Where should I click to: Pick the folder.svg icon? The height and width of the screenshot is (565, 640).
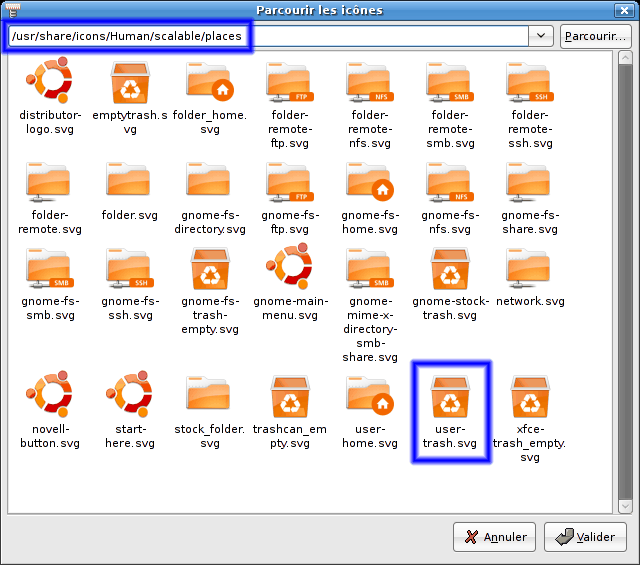tap(128, 179)
